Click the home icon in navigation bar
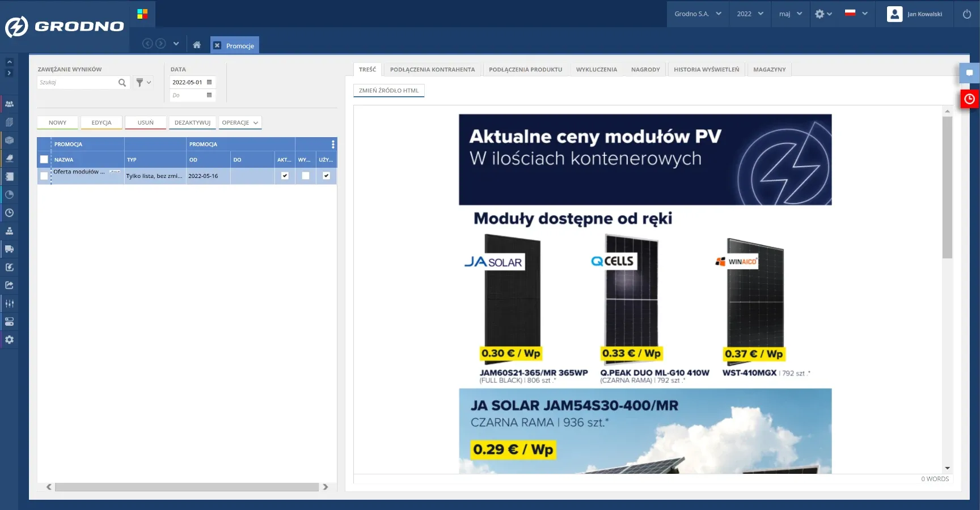This screenshot has width=980, height=510. [x=197, y=45]
